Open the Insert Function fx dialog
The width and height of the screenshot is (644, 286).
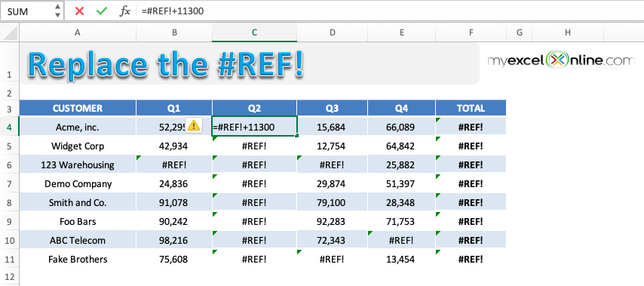tap(125, 11)
